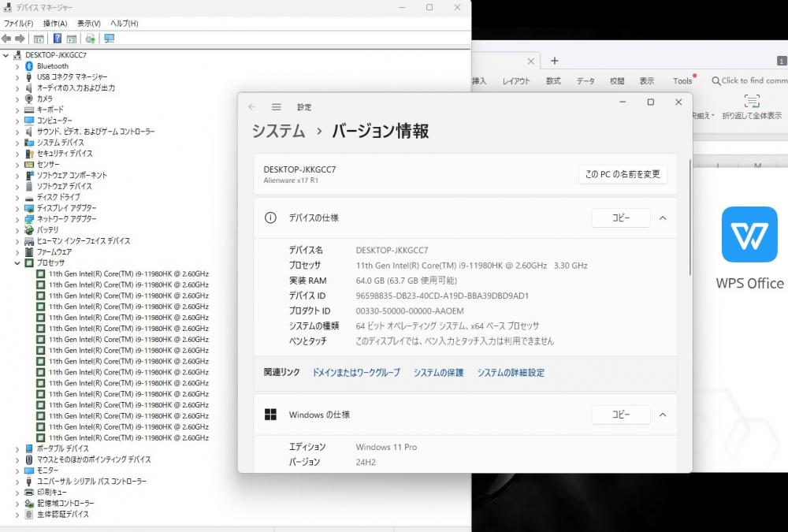
Task: Click the ディスプレイ アダプター icon
Action: click(29, 208)
